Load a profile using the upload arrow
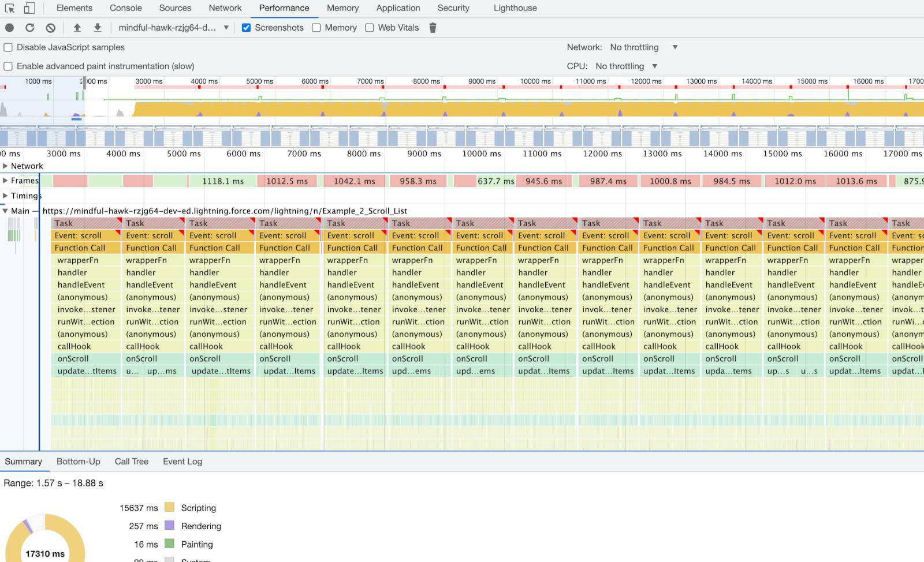 click(x=77, y=28)
